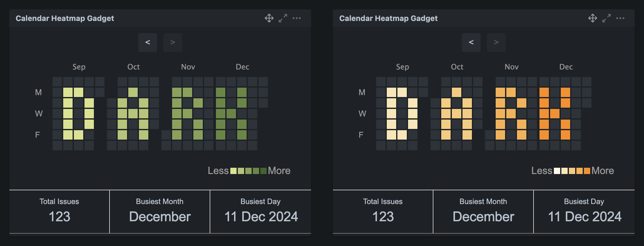The height and width of the screenshot is (246, 644).
Task: Click the Sep month label in orange heatmap
Action: [x=402, y=67]
